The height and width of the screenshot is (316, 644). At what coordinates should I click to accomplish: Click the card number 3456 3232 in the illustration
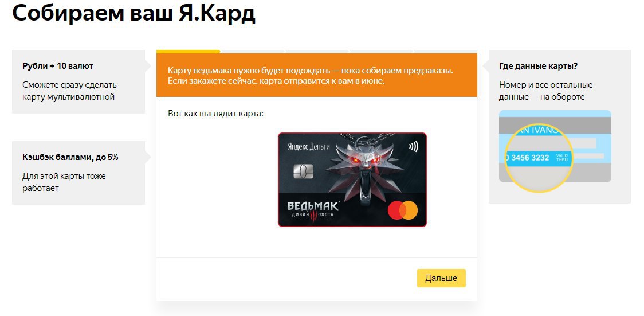530,157
